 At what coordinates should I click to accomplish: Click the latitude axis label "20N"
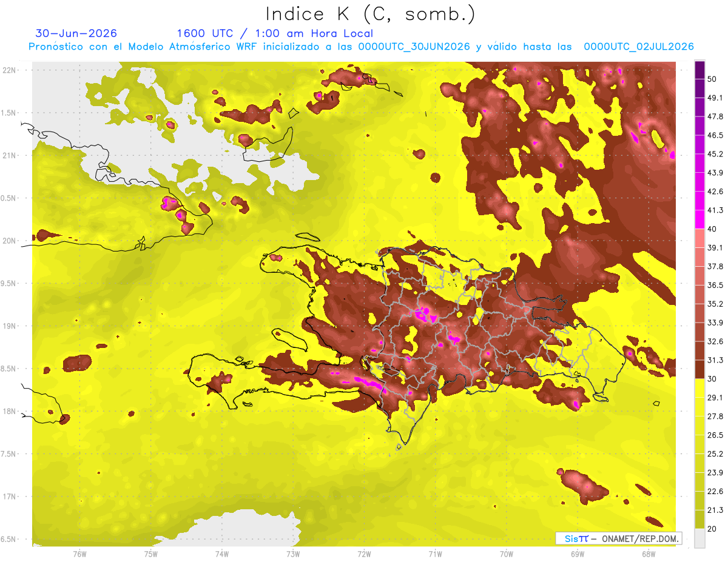[x=9, y=241]
